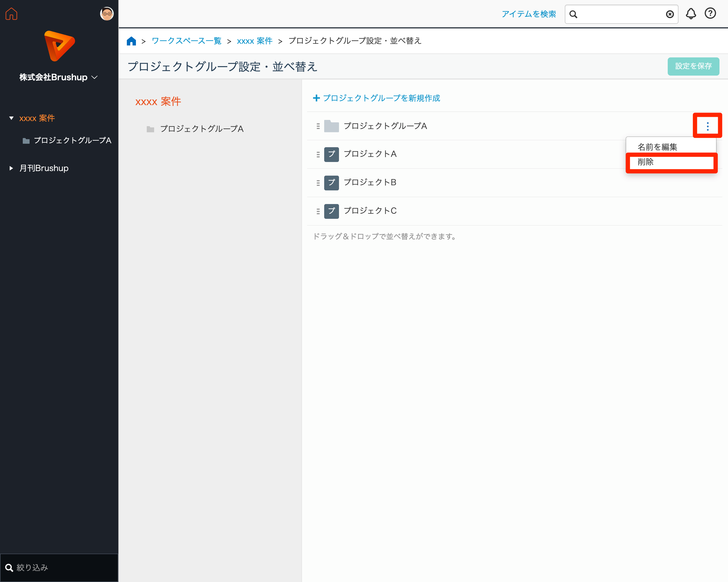The height and width of the screenshot is (582, 728).
Task: Select プロジェクトグループA in the sidebar tree
Action: [72, 140]
